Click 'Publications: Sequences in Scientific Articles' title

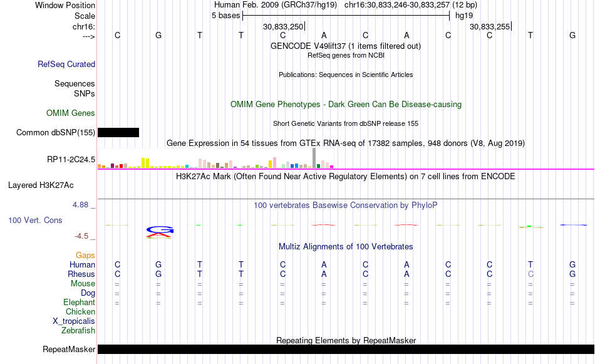[346, 75]
